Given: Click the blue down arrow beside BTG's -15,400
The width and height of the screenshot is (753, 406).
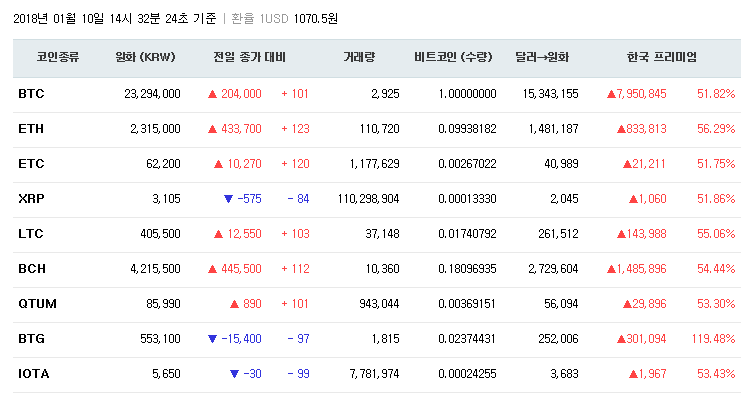Looking at the screenshot, I should pyautogui.click(x=212, y=339).
